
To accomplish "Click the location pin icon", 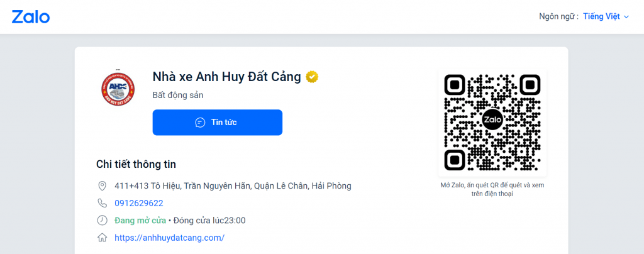I will pyautogui.click(x=102, y=186).
